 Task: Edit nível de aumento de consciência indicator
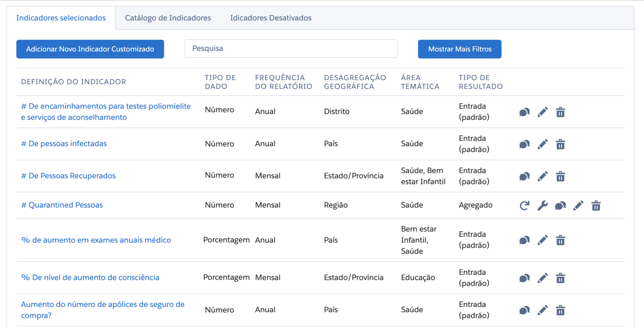click(543, 278)
